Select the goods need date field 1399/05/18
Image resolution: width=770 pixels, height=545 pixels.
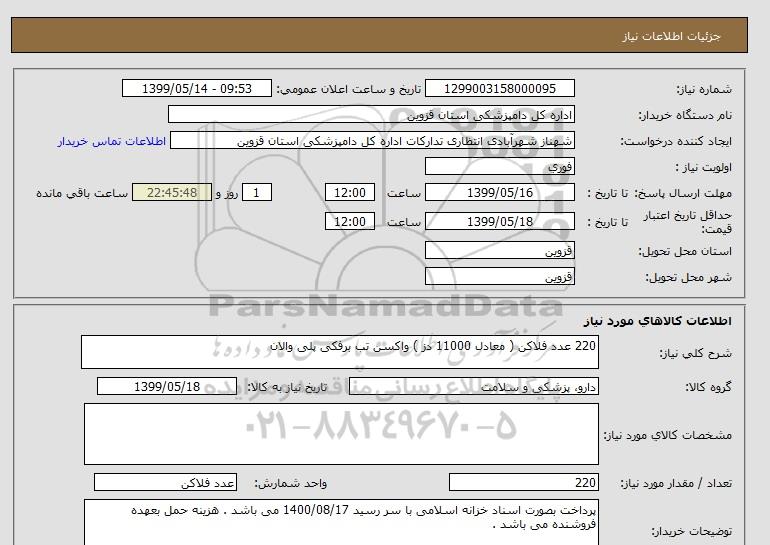[x=167, y=386]
